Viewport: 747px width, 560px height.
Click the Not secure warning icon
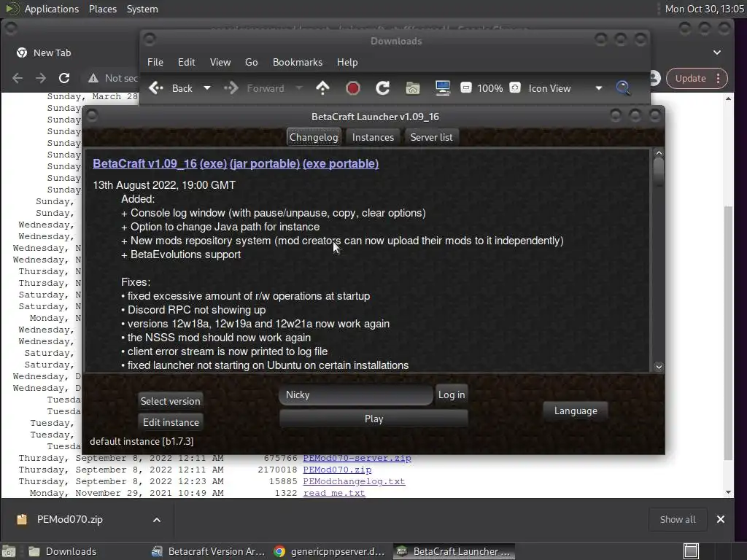point(93,78)
